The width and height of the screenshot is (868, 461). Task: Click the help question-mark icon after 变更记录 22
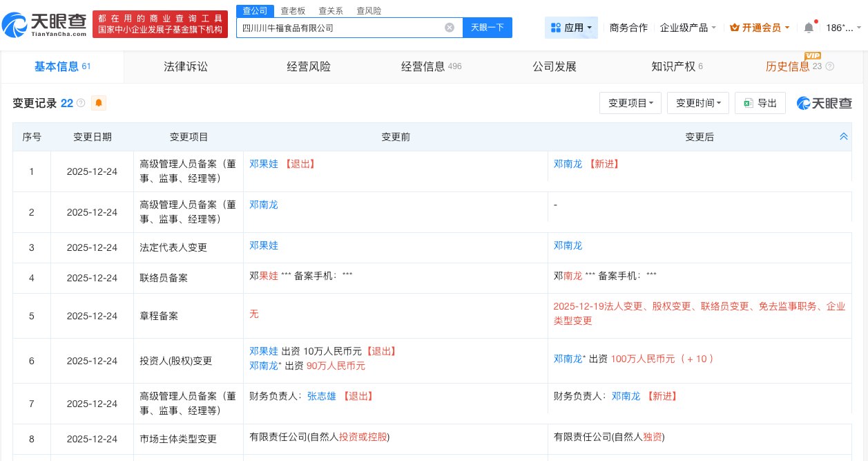click(81, 103)
